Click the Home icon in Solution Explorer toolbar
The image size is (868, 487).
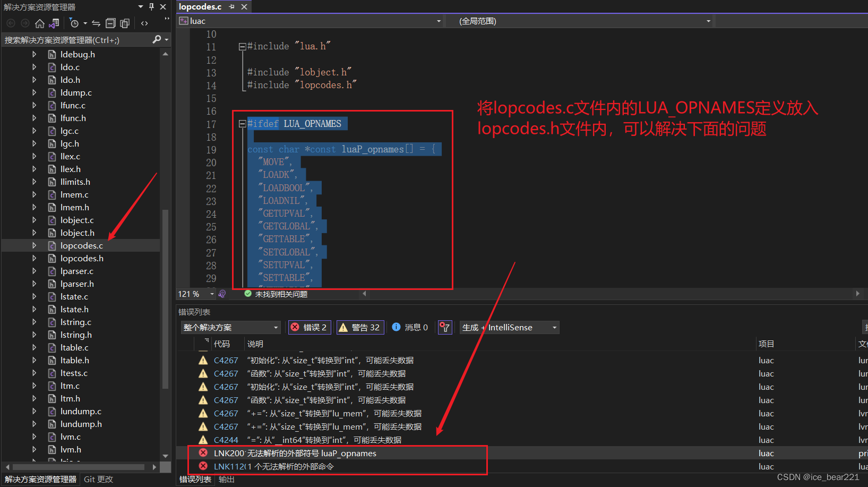[39, 23]
